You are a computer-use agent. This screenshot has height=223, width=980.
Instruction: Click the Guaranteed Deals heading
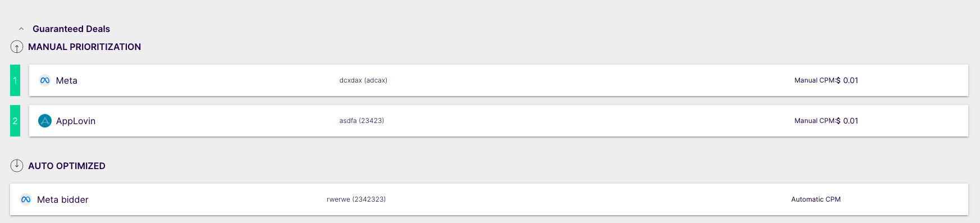coord(71,29)
